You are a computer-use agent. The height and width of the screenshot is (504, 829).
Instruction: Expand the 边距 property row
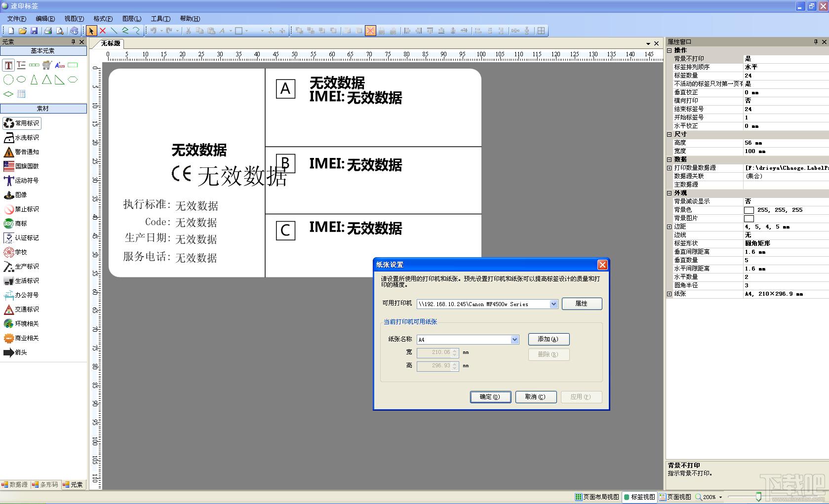(x=670, y=227)
